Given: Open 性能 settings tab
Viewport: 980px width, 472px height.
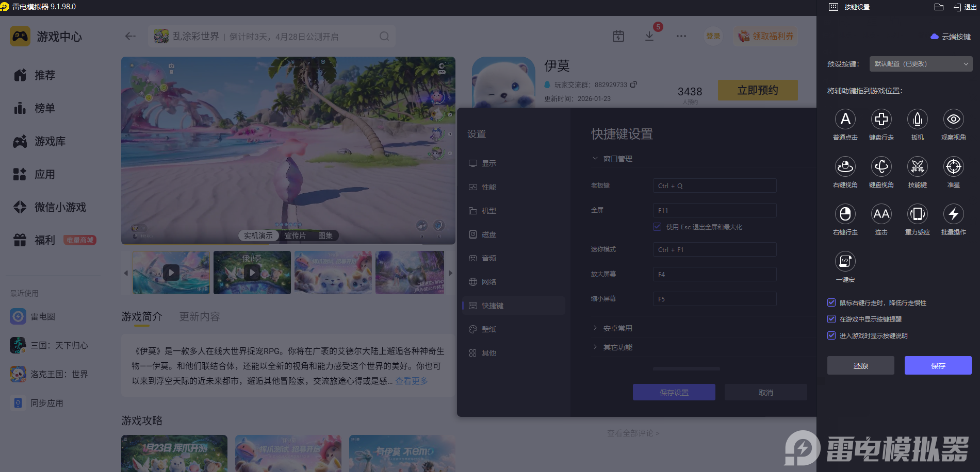Looking at the screenshot, I should point(514,187).
